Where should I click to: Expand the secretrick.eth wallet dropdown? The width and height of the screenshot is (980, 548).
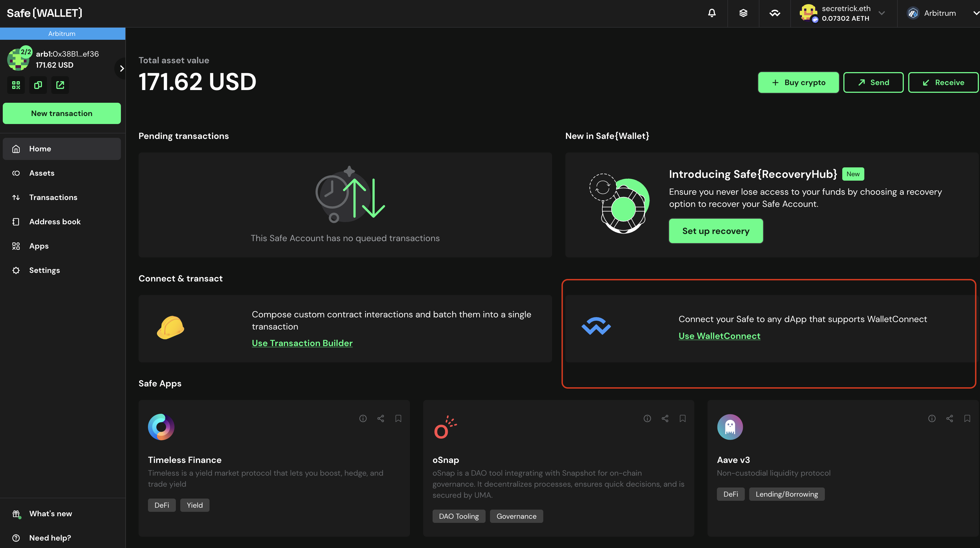tap(881, 13)
